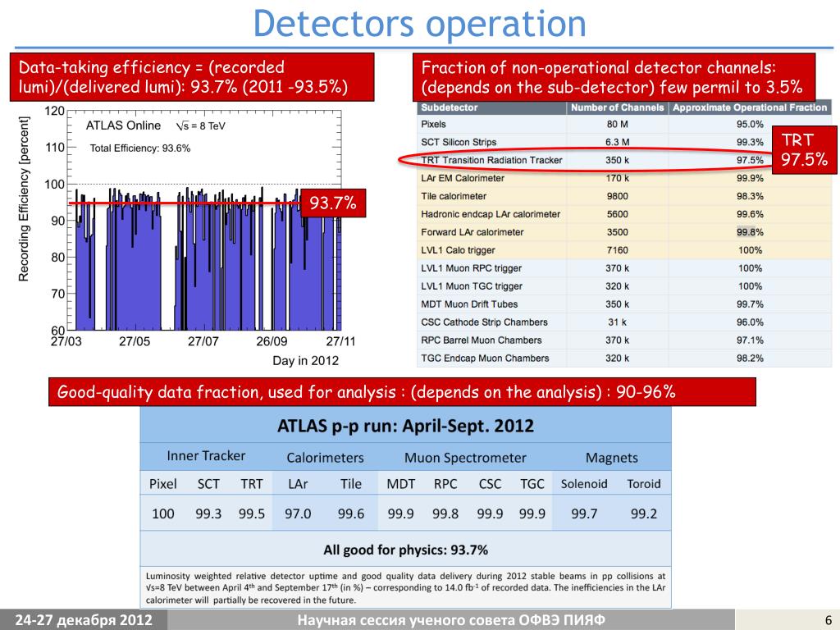The image size is (840, 630).
Task: Click the "Forward LAr calorimeter" row name
Action: (x=472, y=232)
